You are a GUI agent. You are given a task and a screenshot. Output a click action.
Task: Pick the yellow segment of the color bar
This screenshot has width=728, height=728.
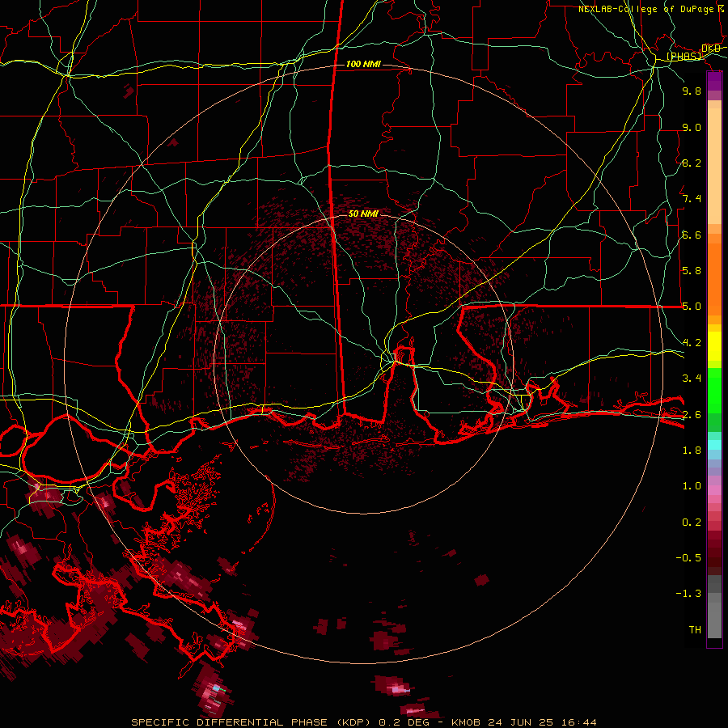tap(714, 346)
